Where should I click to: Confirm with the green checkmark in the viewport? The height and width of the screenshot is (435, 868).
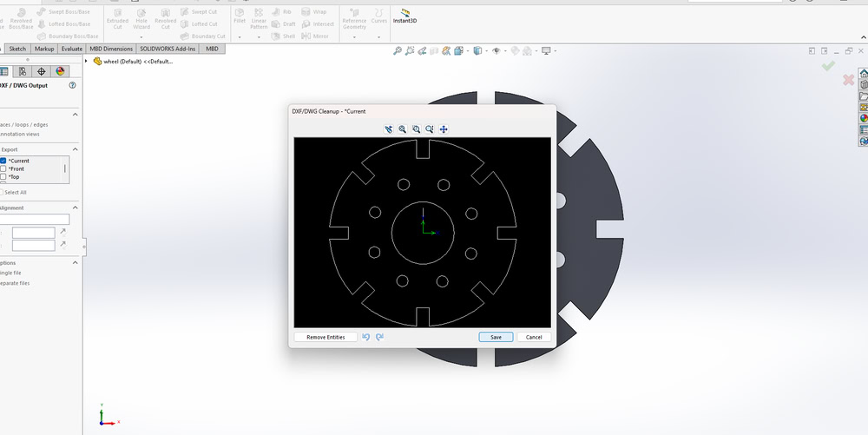click(828, 66)
